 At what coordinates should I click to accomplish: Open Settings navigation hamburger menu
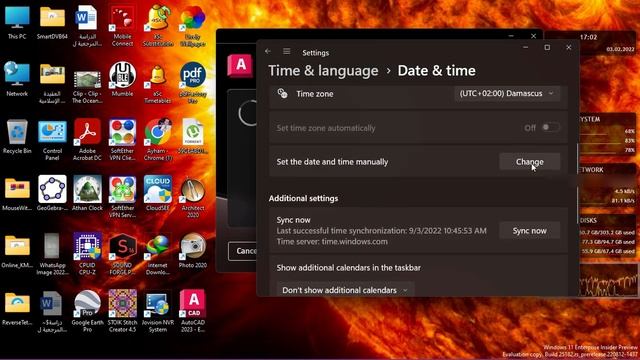point(287,51)
